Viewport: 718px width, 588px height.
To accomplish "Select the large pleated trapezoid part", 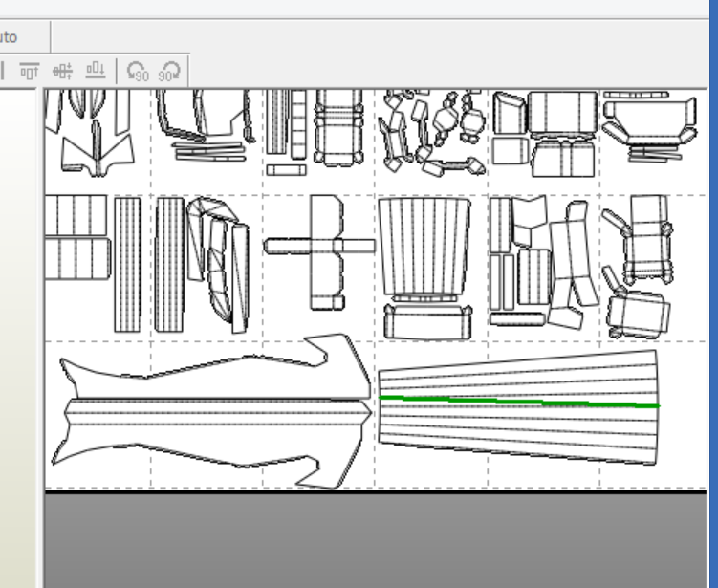I will 424,248.
